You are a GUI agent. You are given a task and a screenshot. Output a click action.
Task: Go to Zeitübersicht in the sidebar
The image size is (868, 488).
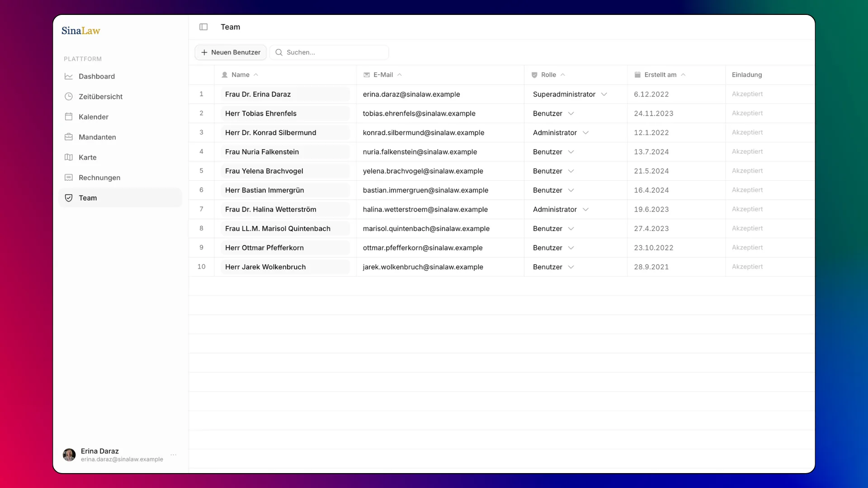click(120, 97)
